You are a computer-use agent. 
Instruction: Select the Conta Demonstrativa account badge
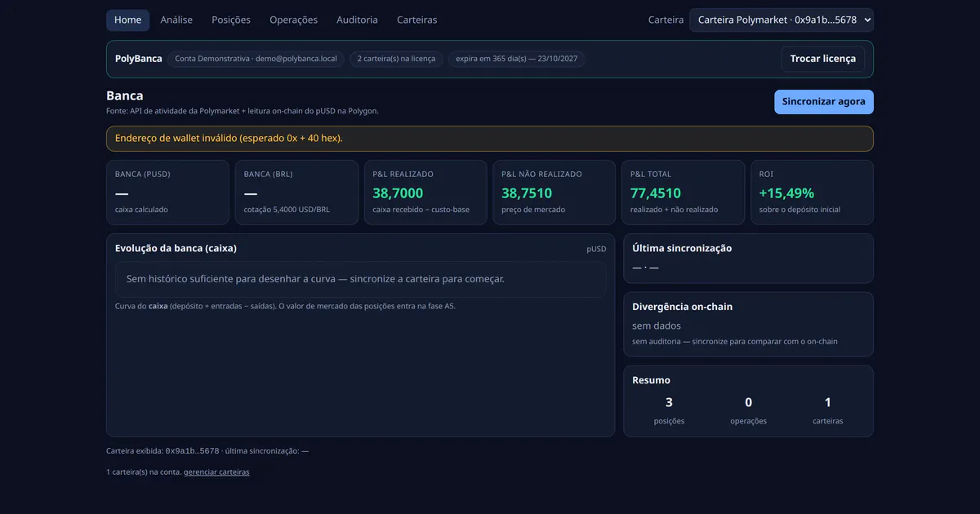(x=256, y=59)
